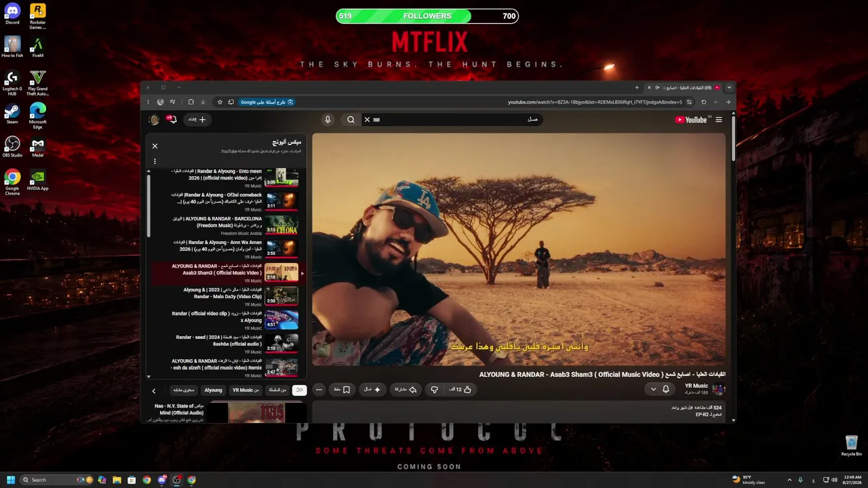868x488 pixels.
Task: Go to YouTube home via logo
Action: (691, 120)
